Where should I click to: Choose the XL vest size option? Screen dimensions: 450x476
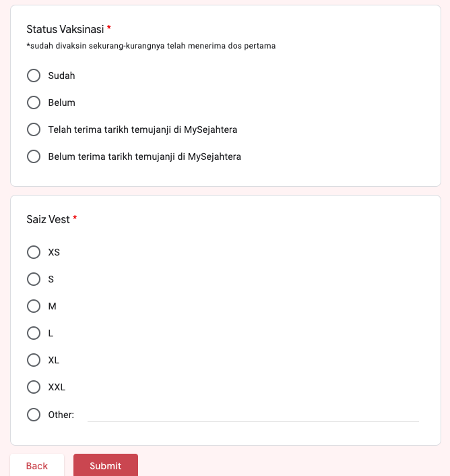point(34,360)
